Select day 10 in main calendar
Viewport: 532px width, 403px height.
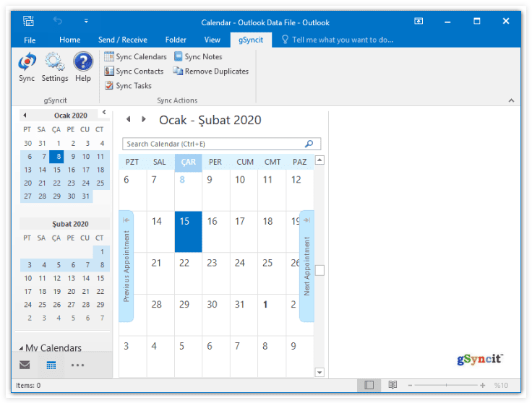click(244, 190)
